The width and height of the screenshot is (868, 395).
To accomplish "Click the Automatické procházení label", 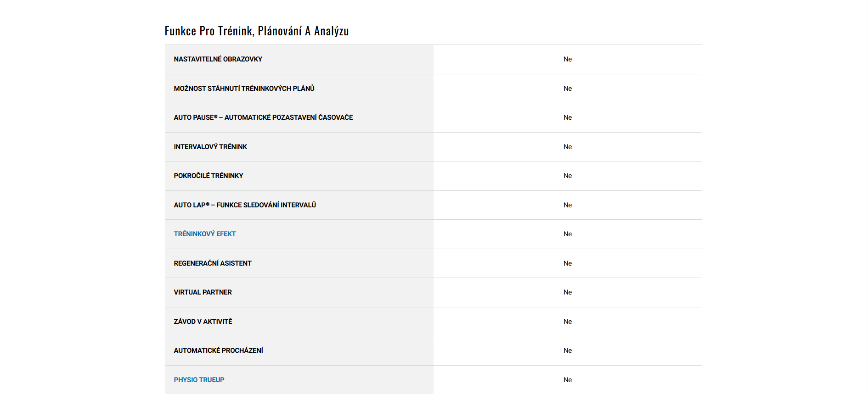I will (x=218, y=350).
